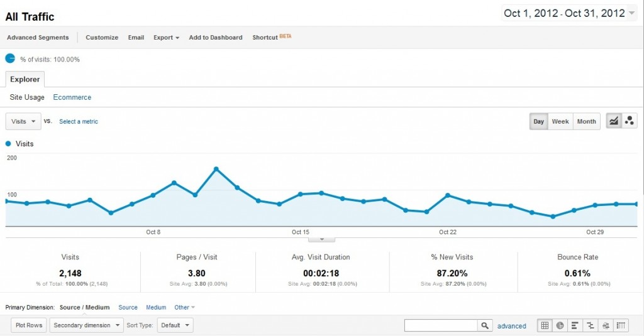Screen dimensions: 644x336
Task: Open the Explorer tab
Action: click(x=25, y=79)
